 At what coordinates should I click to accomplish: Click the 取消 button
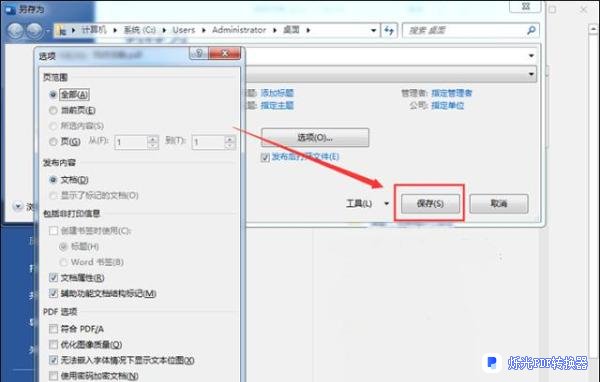click(x=499, y=204)
